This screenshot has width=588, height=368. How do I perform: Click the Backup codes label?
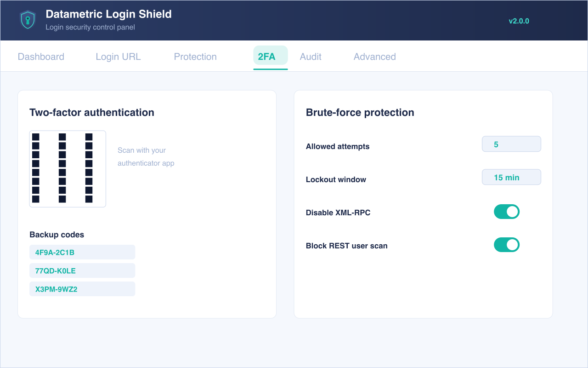click(x=57, y=235)
